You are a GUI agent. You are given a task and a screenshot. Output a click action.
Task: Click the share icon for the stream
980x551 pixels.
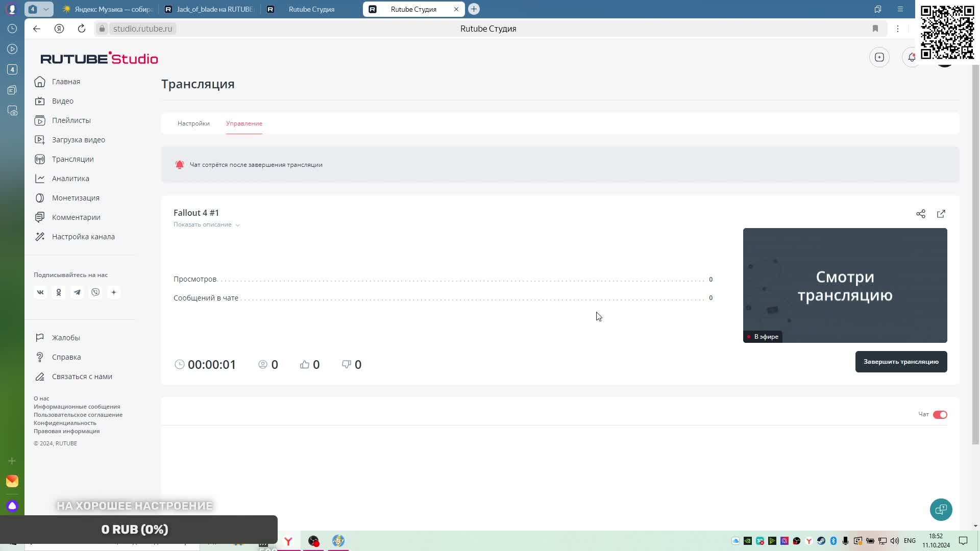(920, 214)
